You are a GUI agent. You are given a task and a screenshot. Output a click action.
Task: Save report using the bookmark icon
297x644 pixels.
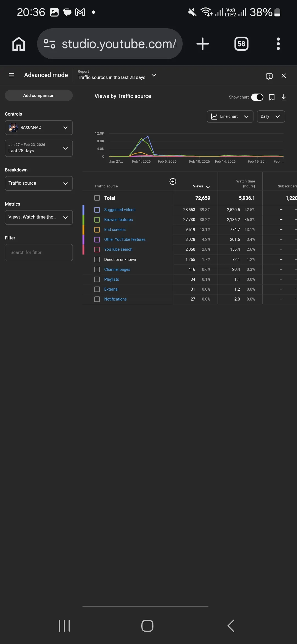(272, 97)
